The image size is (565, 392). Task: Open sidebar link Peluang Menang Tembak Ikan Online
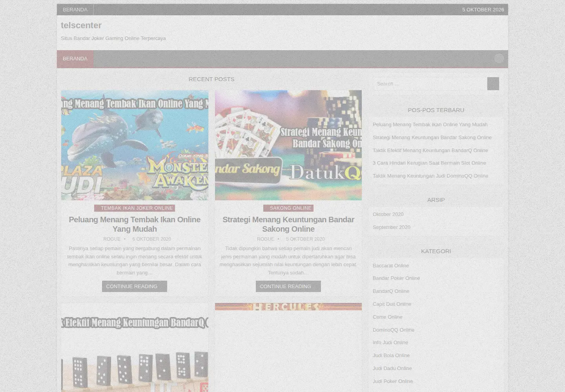(430, 124)
